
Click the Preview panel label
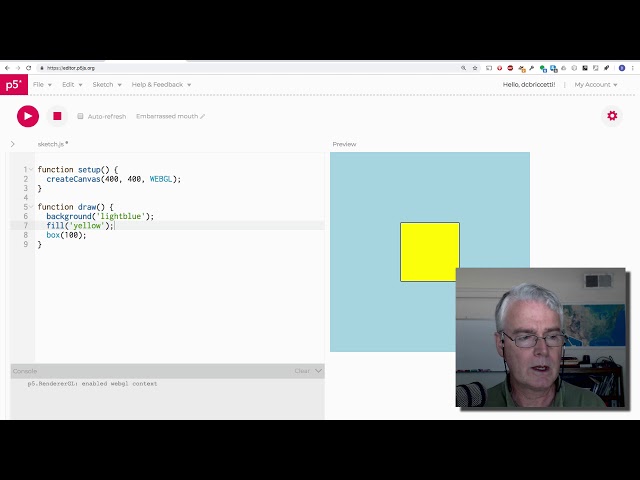(x=344, y=144)
